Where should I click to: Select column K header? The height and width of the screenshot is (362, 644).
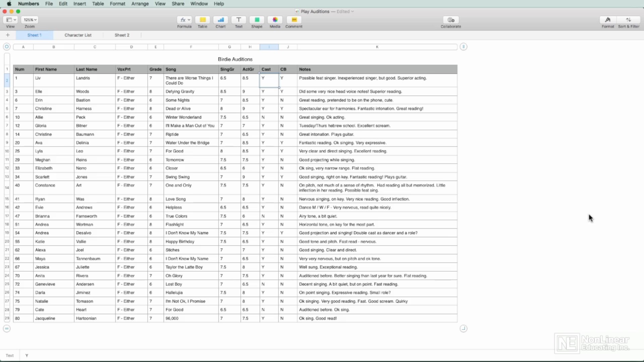(x=377, y=47)
